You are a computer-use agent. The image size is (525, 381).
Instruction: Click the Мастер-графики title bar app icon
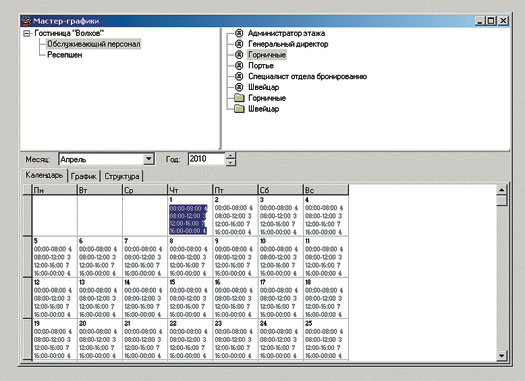[26, 21]
